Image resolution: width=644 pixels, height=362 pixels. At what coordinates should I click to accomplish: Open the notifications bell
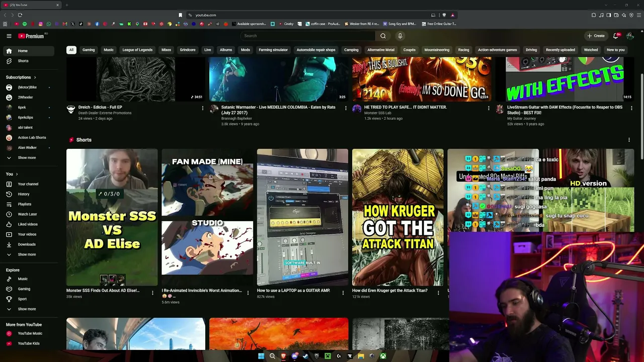(x=616, y=36)
